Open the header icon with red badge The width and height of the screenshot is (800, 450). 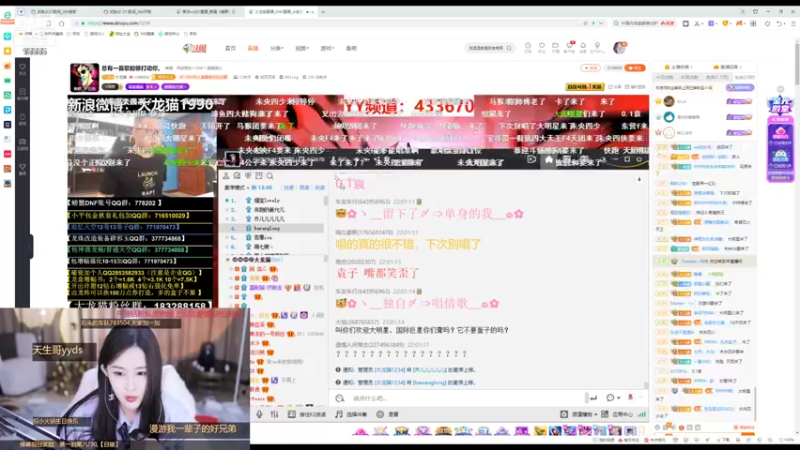[569, 46]
